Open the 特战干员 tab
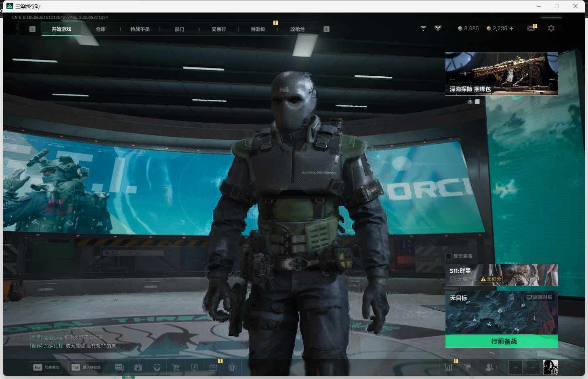588x379 pixels. [x=140, y=29]
